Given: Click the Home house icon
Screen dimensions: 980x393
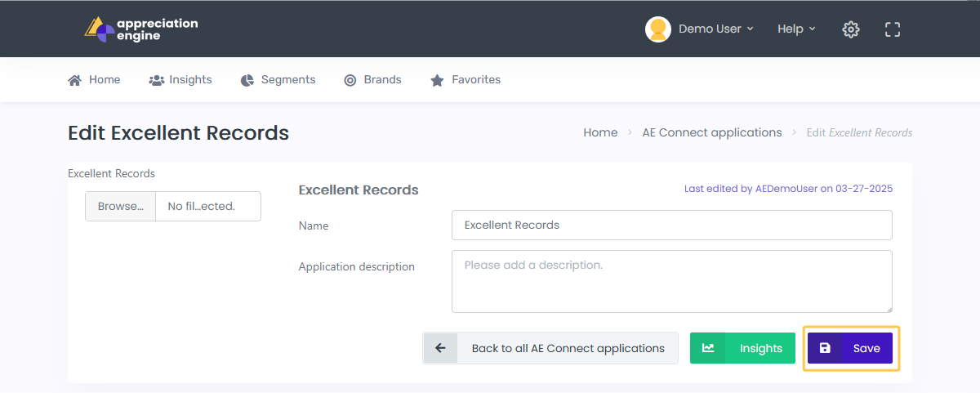Looking at the screenshot, I should (74, 80).
